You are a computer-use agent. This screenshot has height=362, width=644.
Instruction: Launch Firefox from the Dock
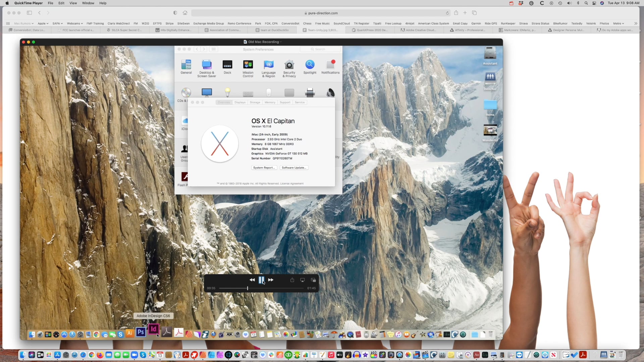click(x=100, y=355)
